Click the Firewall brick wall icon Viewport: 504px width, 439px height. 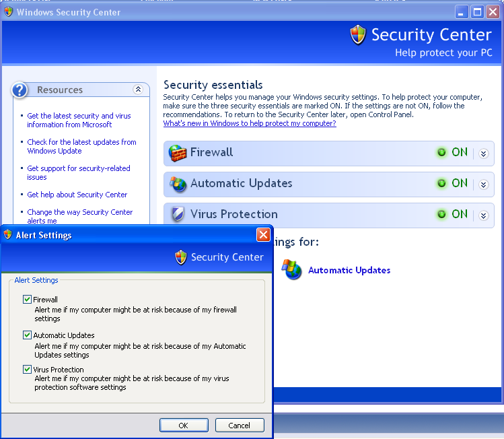(178, 153)
